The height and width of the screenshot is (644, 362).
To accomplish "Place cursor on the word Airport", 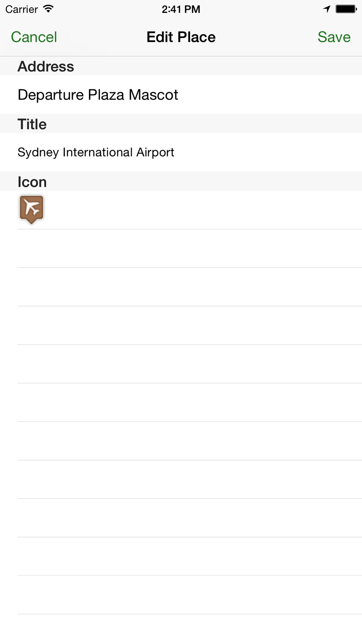I will pos(155,152).
